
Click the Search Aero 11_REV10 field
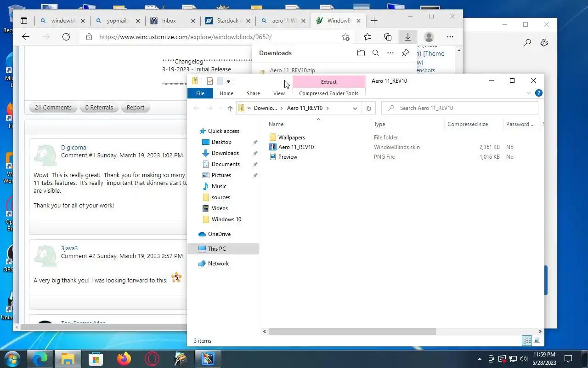[x=459, y=108]
